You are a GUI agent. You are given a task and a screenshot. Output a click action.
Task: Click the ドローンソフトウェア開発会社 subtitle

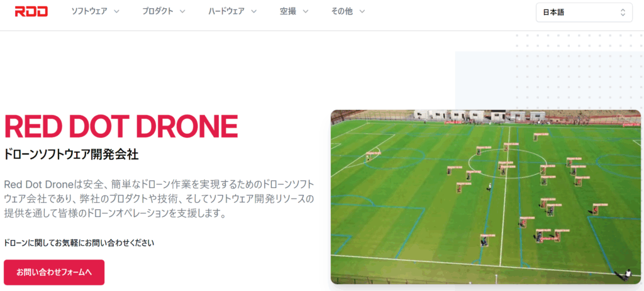(71, 155)
